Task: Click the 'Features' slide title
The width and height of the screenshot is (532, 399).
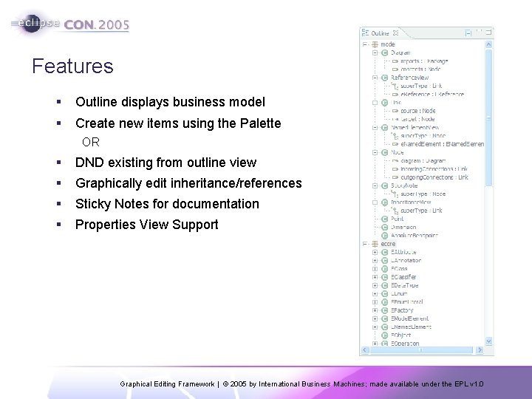Action: 72,66
